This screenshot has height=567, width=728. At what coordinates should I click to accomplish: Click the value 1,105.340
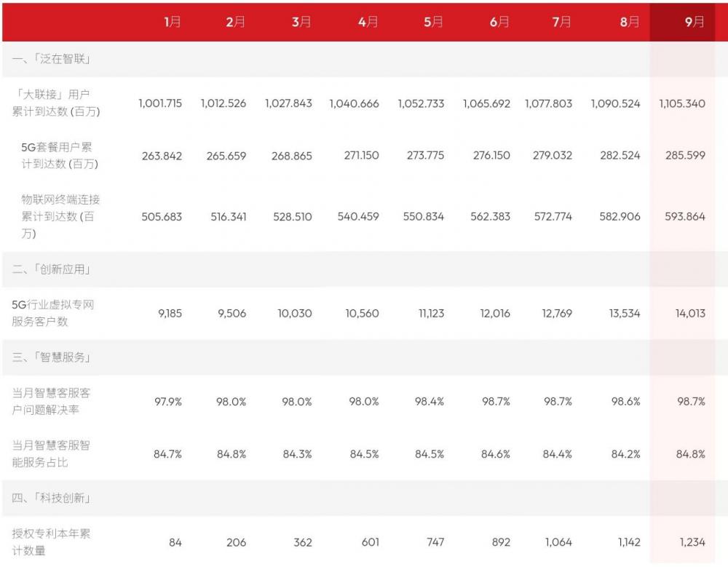682,103
